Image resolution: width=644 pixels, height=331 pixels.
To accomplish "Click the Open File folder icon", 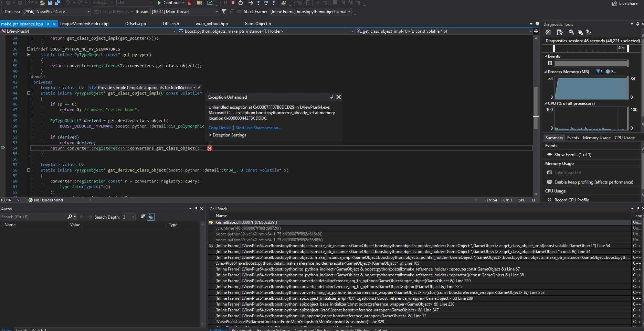I will [42, 3].
